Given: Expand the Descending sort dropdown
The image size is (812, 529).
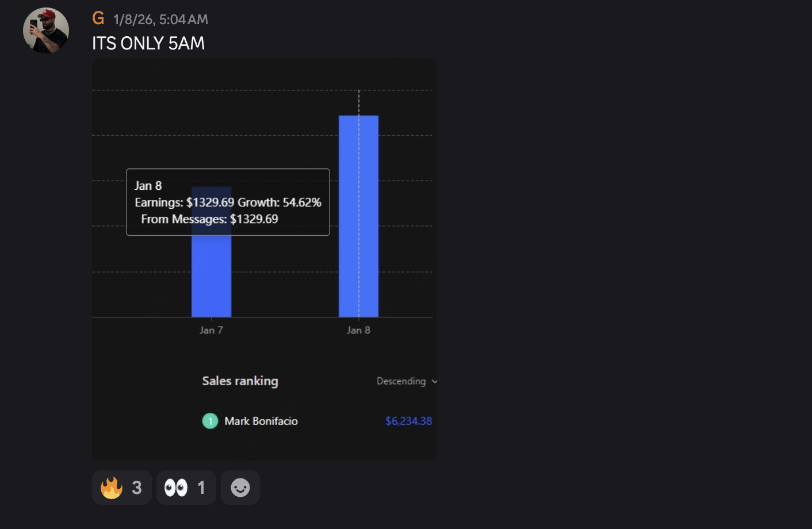Looking at the screenshot, I should [401, 381].
